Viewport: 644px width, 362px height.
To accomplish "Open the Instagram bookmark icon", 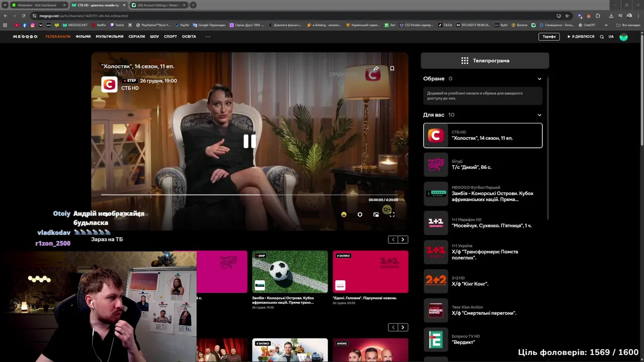I will click(33, 25).
